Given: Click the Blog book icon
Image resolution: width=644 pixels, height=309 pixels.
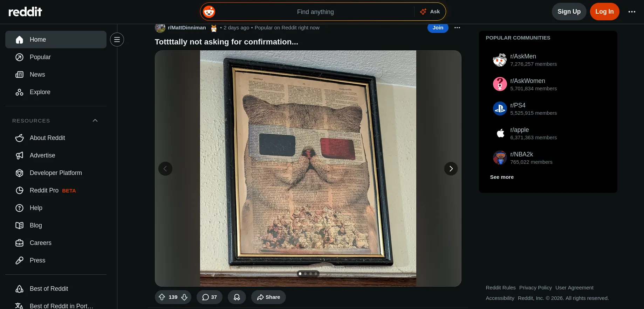Looking at the screenshot, I should click(20, 225).
